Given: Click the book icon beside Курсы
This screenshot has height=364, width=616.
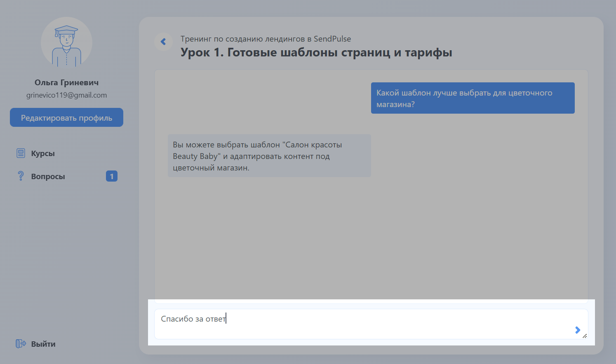Looking at the screenshot, I should pyautogui.click(x=21, y=153).
